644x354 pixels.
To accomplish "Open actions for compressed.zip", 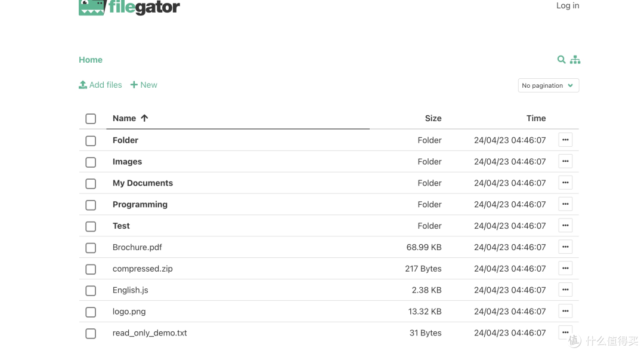I will tap(565, 268).
